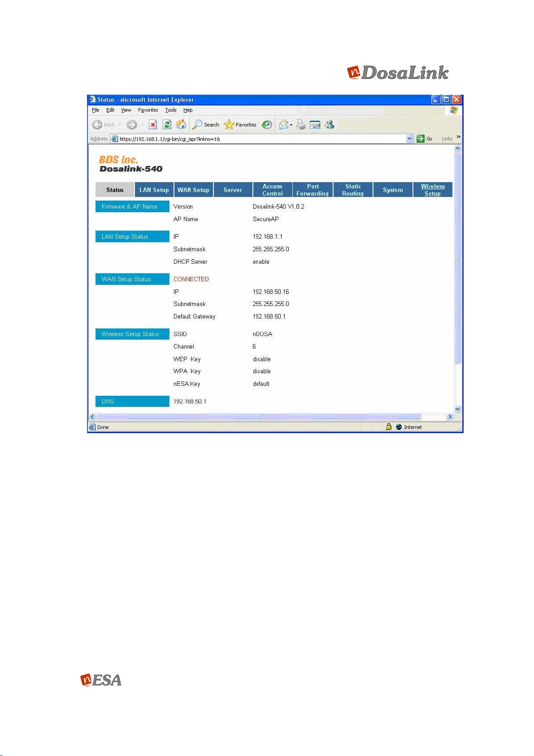Click the Done status bar text
Screen dimensions: 534x756
point(103,427)
